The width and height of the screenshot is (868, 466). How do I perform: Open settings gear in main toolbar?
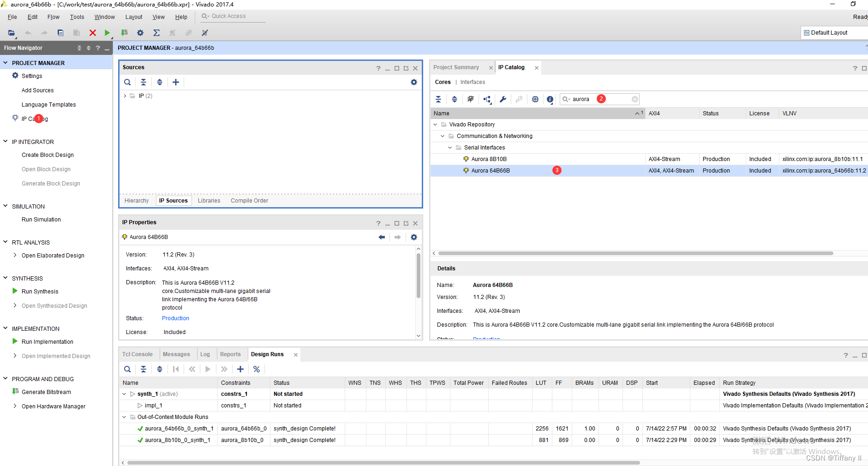coord(140,33)
